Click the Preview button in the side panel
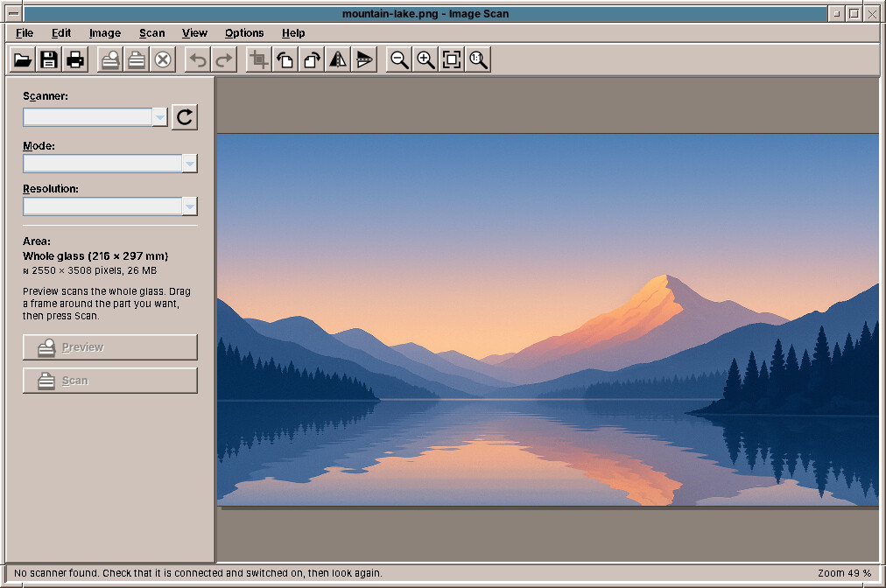Screen dimensions: 886x588 pyautogui.click(x=110, y=347)
